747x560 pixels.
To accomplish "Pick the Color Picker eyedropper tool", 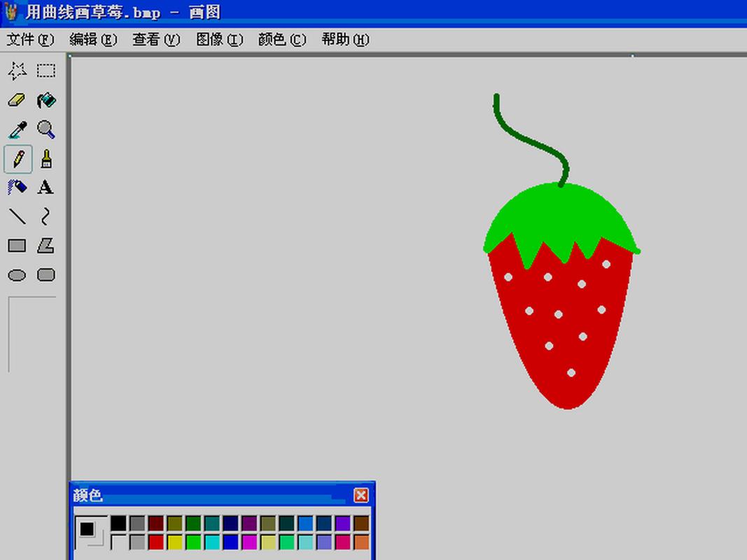I will click(x=17, y=129).
